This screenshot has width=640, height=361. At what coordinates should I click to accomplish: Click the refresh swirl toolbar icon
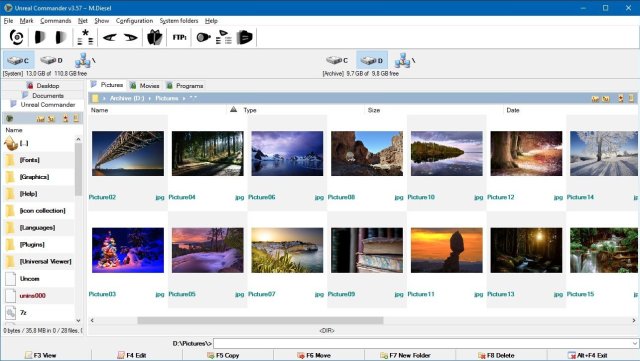(16, 38)
